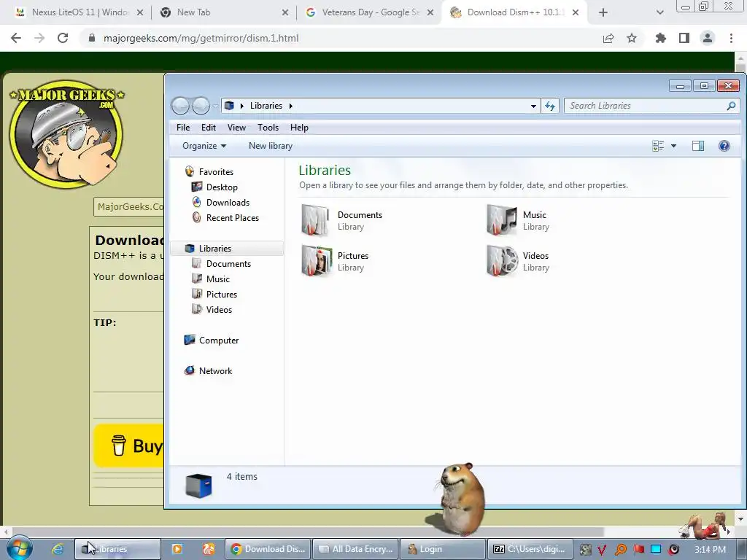Image resolution: width=747 pixels, height=560 pixels.
Task: Open the Pictures library icon
Action: 317,261
